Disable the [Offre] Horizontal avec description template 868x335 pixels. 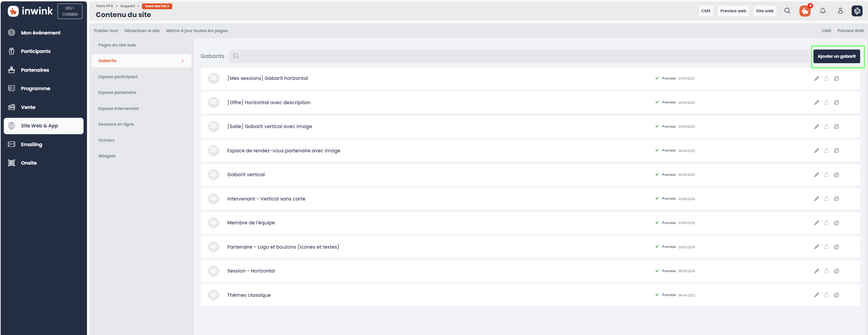pos(836,102)
